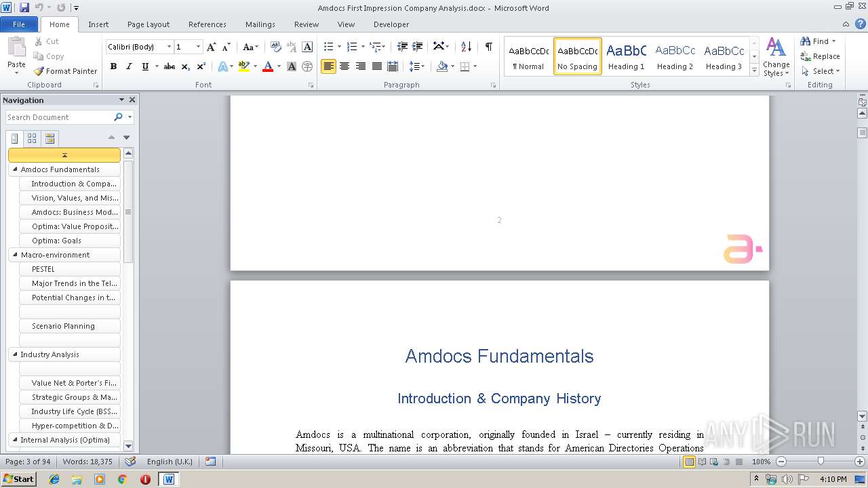Click the Shrink Font icon
868x488 pixels.
coord(226,47)
